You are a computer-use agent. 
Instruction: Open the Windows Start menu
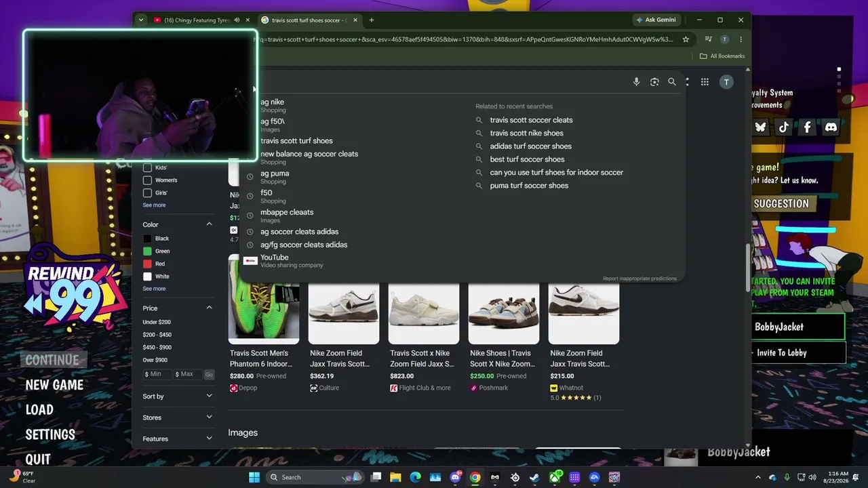click(254, 477)
